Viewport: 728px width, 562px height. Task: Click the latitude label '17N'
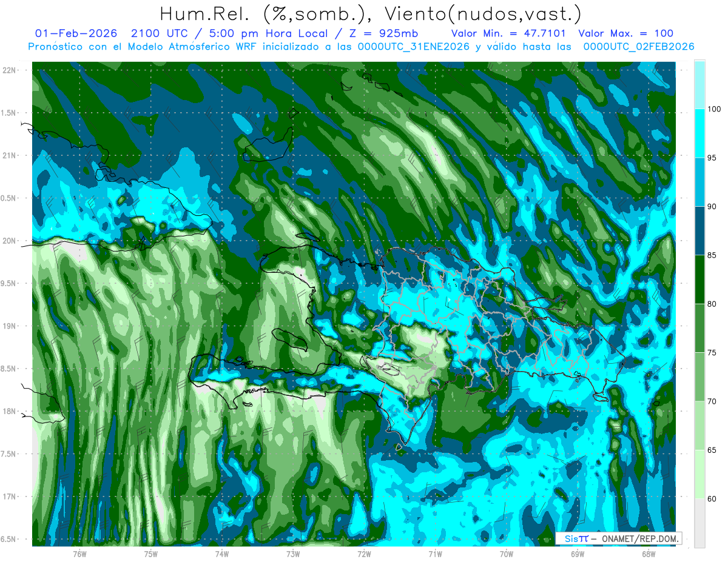(x=8, y=497)
